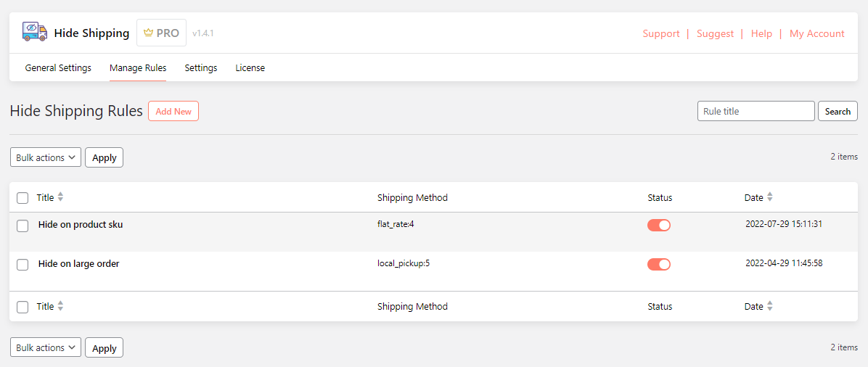Open the top Bulk actions dropdown

(x=45, y=157)
